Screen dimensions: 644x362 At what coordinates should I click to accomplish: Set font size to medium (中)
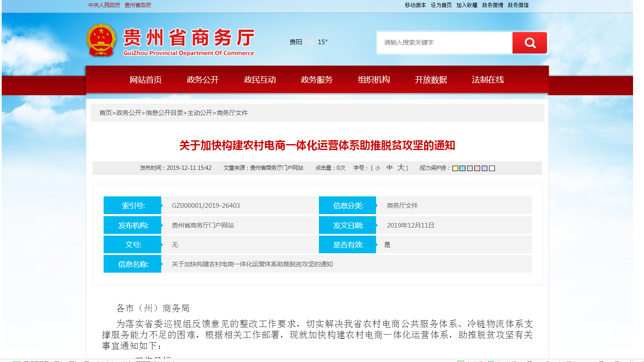pos(390,168)
